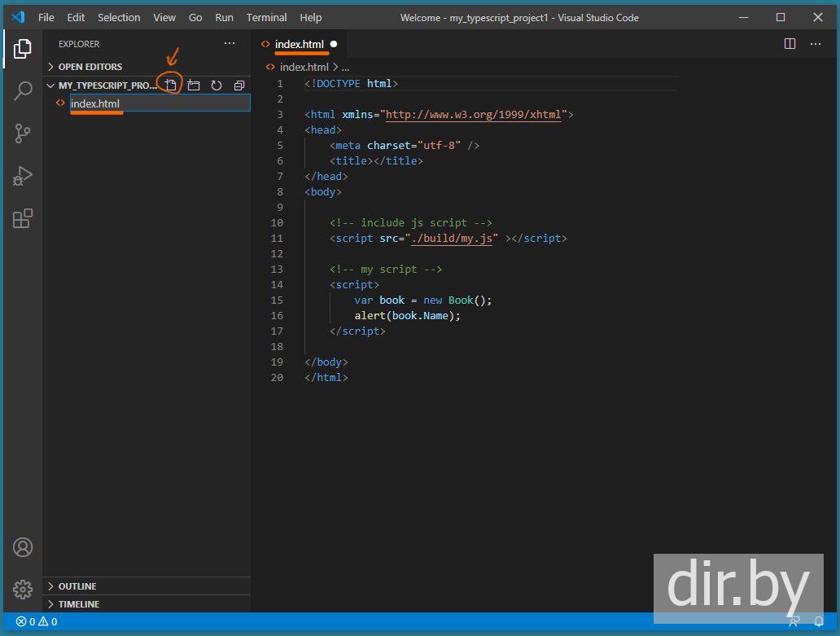Click the index.html file name input field

pos(159,103)
